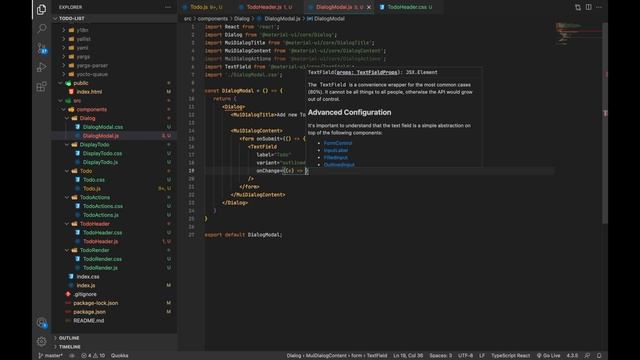Image resolution: width=640 pixels, height=360 pixels.
Task: Click LF end of line indicator
Action: point(482,356)
